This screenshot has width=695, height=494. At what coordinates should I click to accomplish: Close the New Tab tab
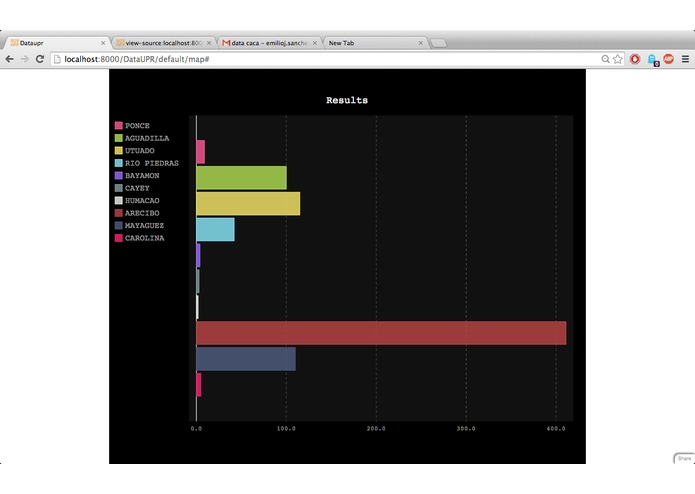click(421, 43)
